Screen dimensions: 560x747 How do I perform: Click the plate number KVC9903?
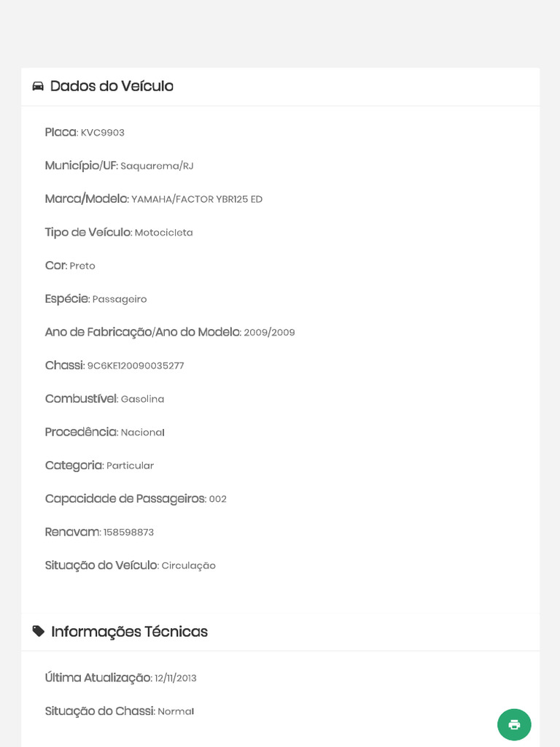coord(103,133)
